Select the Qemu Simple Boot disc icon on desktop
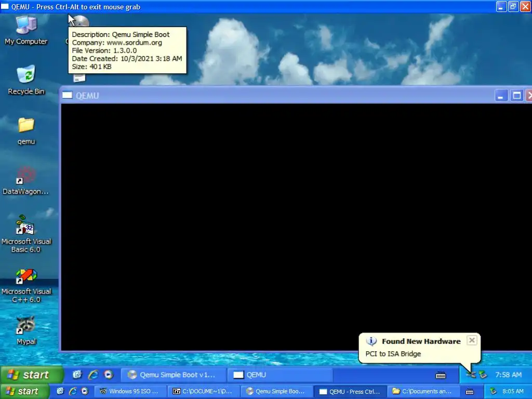 point(81,21)
